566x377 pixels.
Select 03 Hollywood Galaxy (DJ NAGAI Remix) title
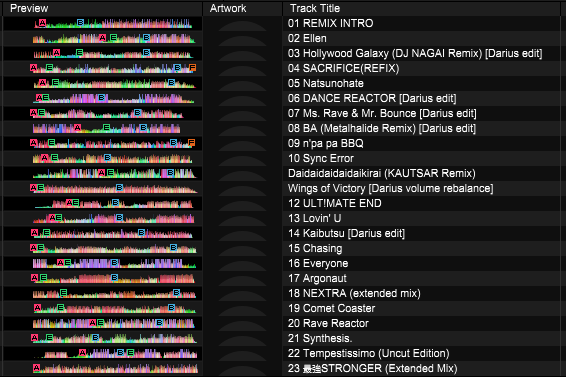pos(415,53)
